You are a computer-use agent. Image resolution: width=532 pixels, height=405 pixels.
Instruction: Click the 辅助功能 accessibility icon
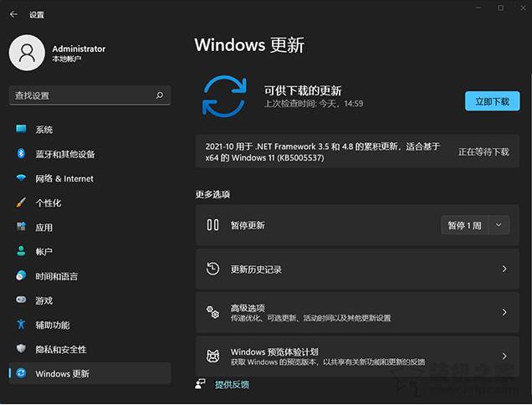tap(21, 324)
